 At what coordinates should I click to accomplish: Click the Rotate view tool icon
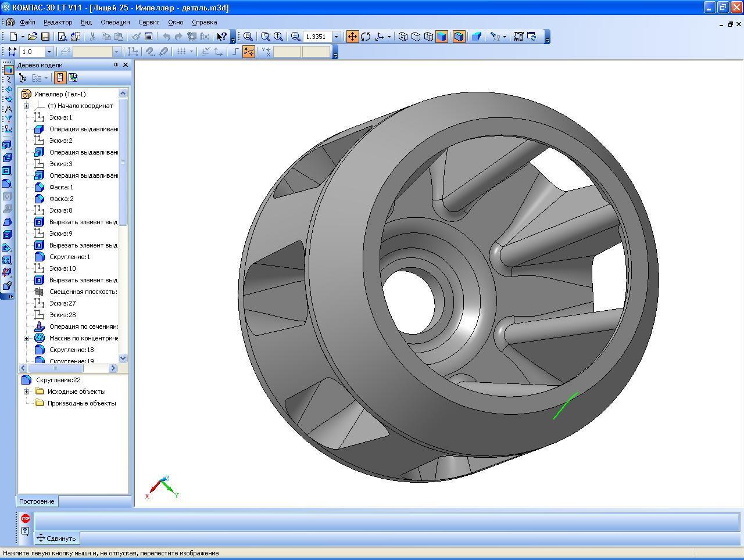point(366,37)
